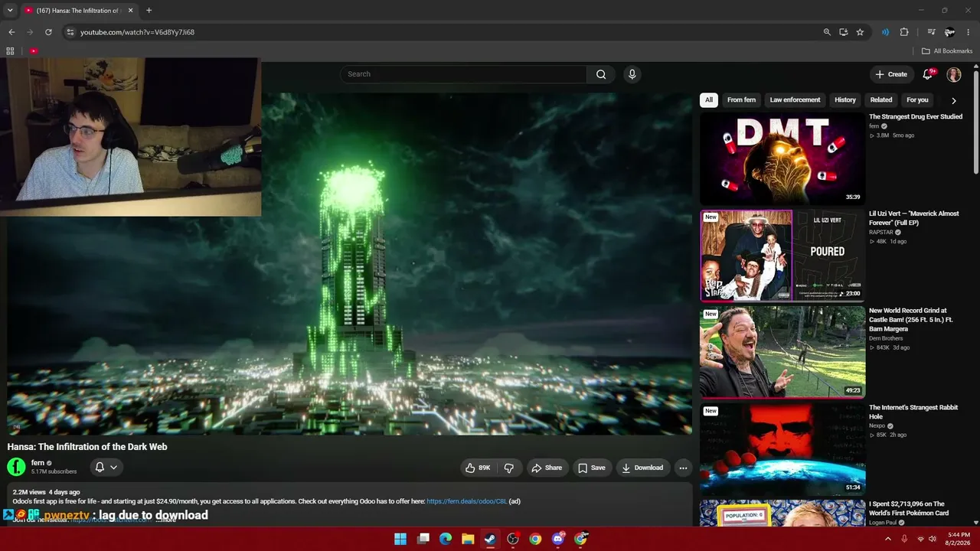Open the browser extensions puzzle icon

click(x=904, y=32)
